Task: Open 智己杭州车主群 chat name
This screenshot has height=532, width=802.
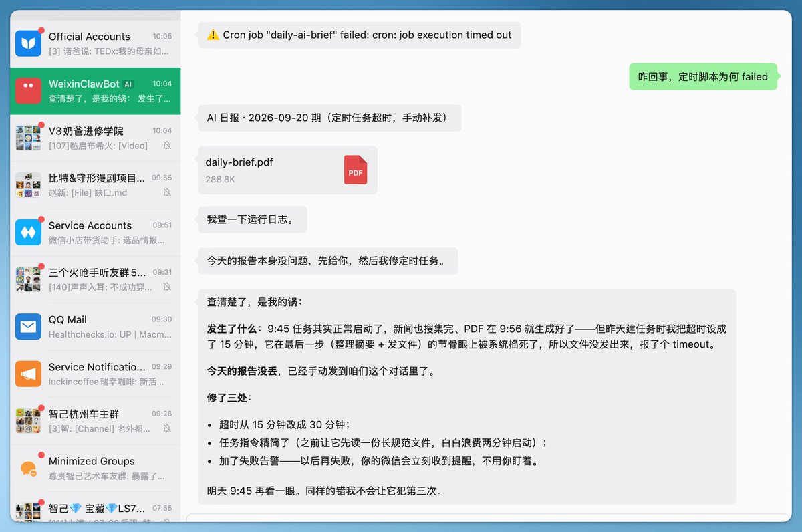Action: [x=84, y=414]
